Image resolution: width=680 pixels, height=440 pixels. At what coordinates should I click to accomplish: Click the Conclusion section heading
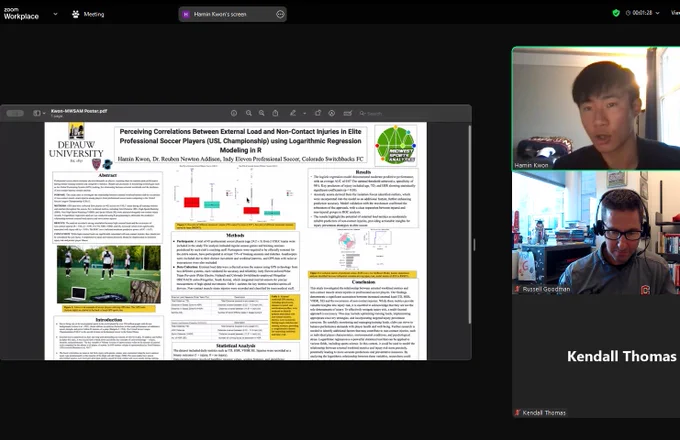(x=363, y=282)
